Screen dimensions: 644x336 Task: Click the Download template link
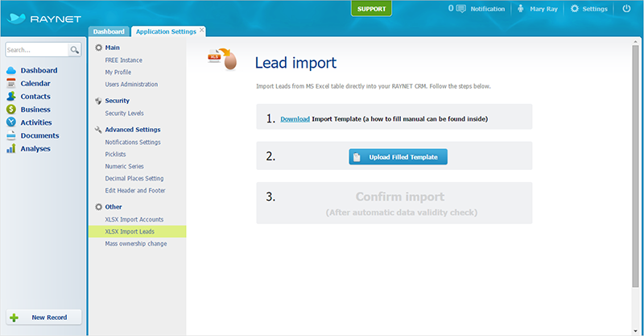pyautogui.click(x=295, y=119)
